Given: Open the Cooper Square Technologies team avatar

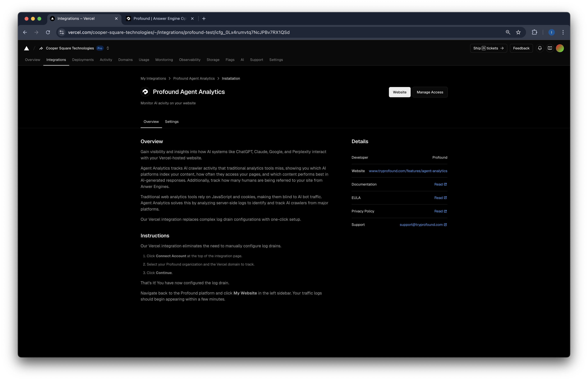Looking at the screenshot, I should pos(41,48).
